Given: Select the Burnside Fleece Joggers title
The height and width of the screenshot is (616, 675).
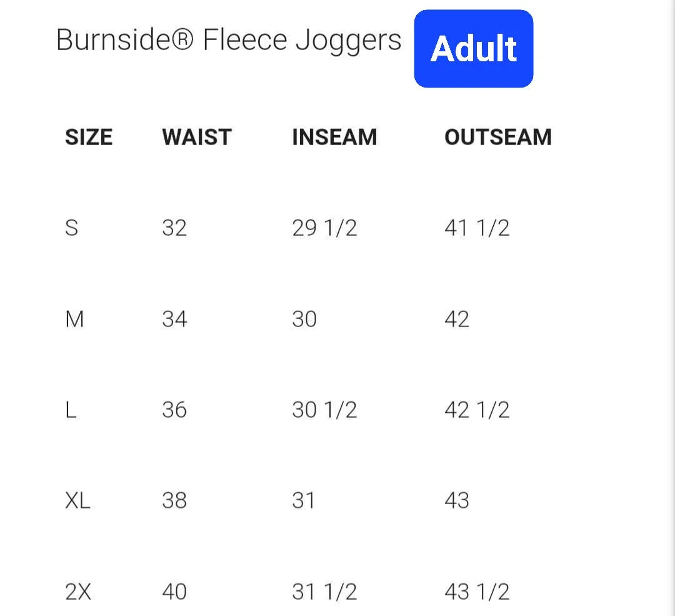Looking at the screenshot, I should (x=229, y=41).
